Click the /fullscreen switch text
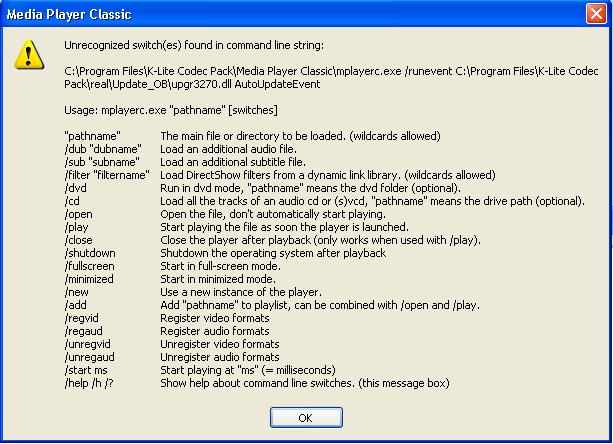The height and width of the screenshot is (444, 613). (x=90, y=266)
